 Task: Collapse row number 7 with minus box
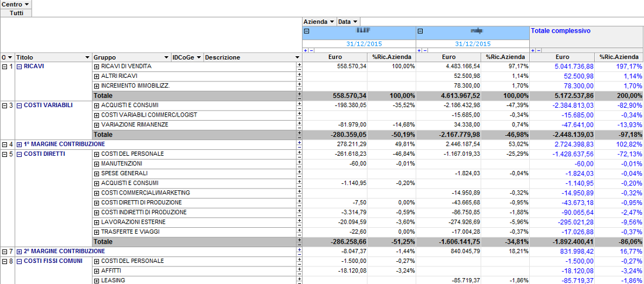pyautogui.click(x=4, y=251)
